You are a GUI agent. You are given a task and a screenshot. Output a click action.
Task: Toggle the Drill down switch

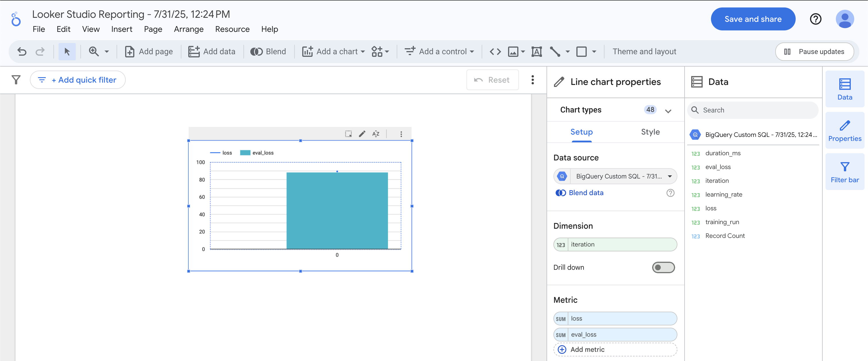click(x=663, y=267)
